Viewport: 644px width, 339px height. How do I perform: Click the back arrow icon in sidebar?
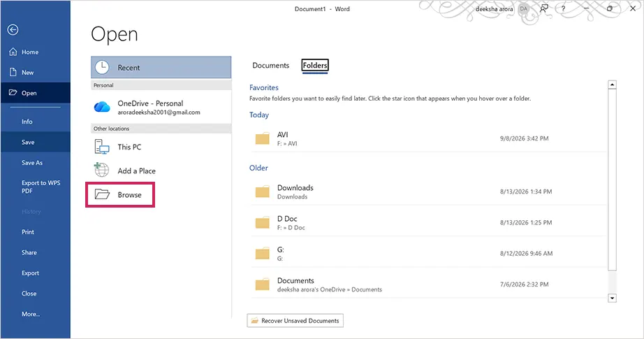(13, 29)
